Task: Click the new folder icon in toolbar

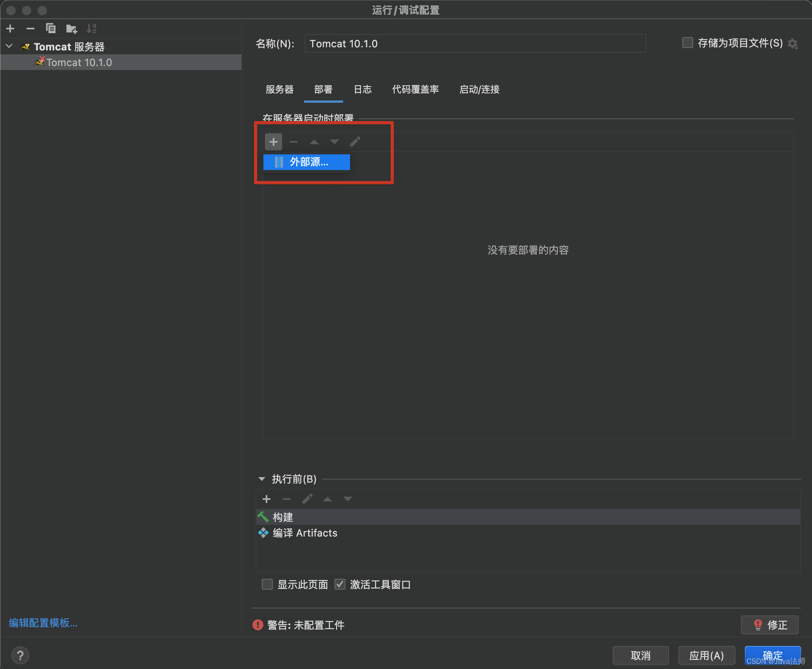Action: click(x=71, y=29)
